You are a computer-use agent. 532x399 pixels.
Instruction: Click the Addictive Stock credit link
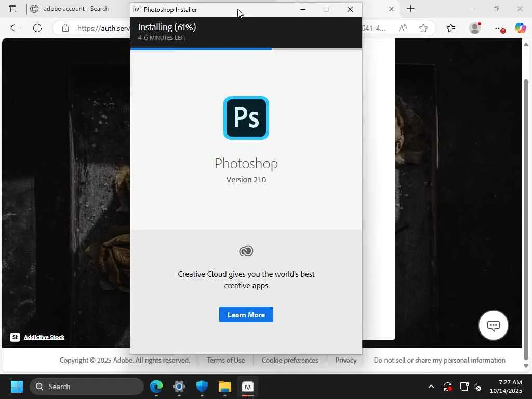click(44, 337)
